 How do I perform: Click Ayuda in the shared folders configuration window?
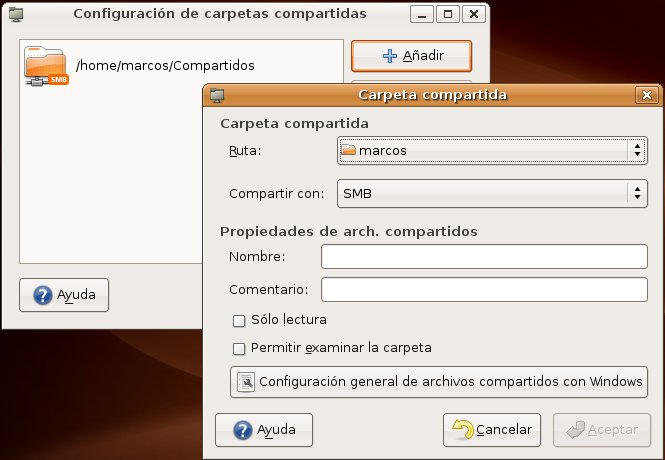pyautogui.click(x=64, y=296)
